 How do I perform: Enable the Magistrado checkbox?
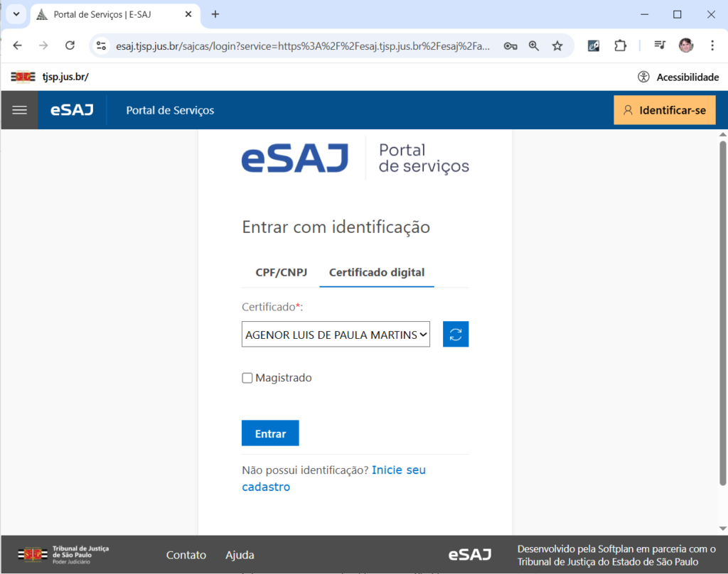247,378
